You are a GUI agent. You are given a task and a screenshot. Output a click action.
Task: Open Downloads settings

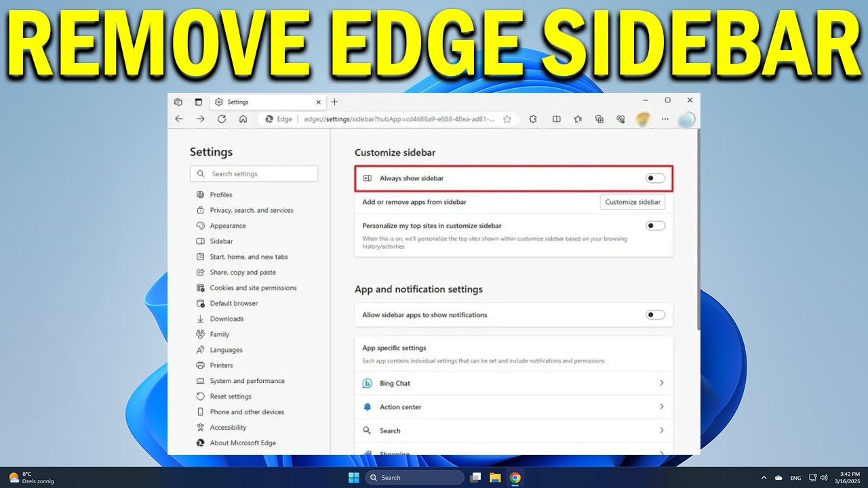pos(226,319)
